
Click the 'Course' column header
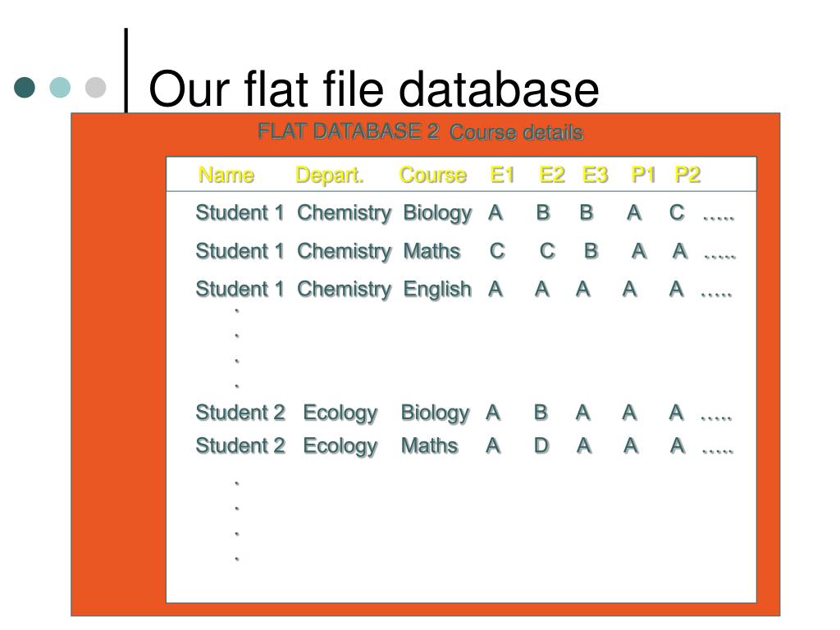click(433, 175)
